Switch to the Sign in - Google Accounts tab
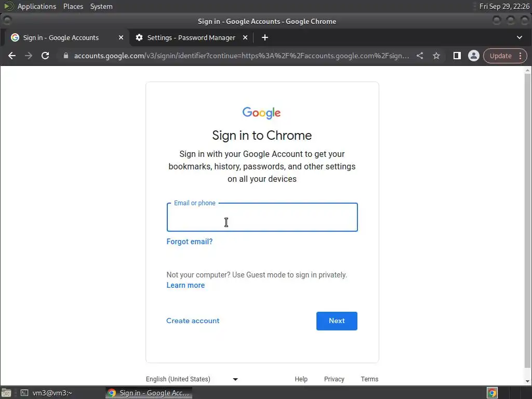 66,37
